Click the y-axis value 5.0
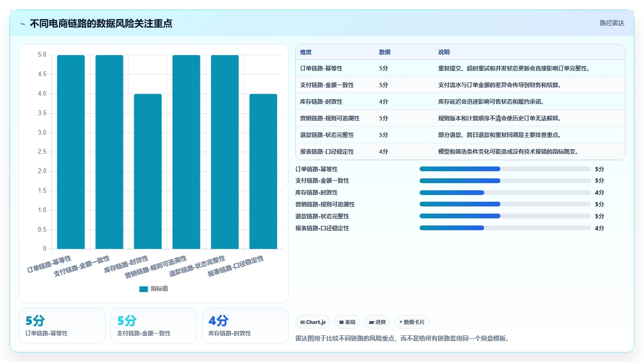This screenshot has width=644, height=362. (x=42, y=55)
